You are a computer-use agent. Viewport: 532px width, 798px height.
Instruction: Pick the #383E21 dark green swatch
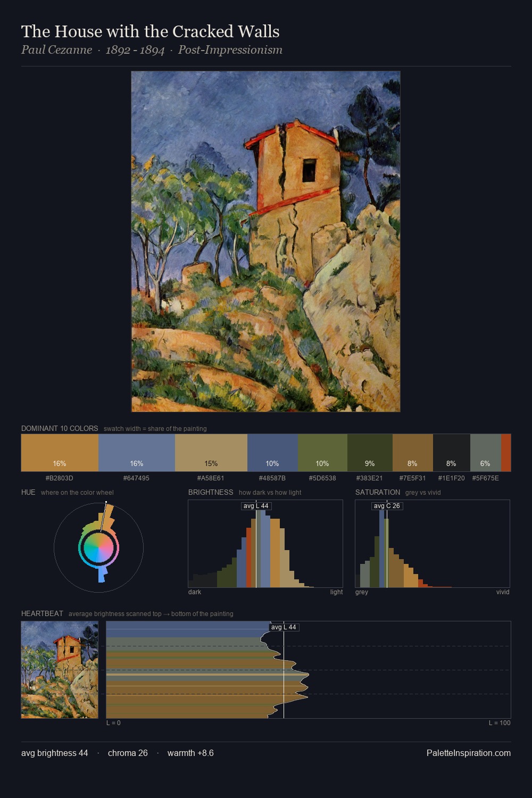(370, 453)
